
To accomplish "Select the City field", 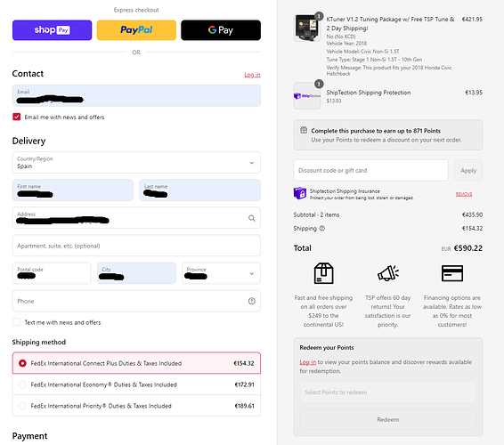I will 136,273.
